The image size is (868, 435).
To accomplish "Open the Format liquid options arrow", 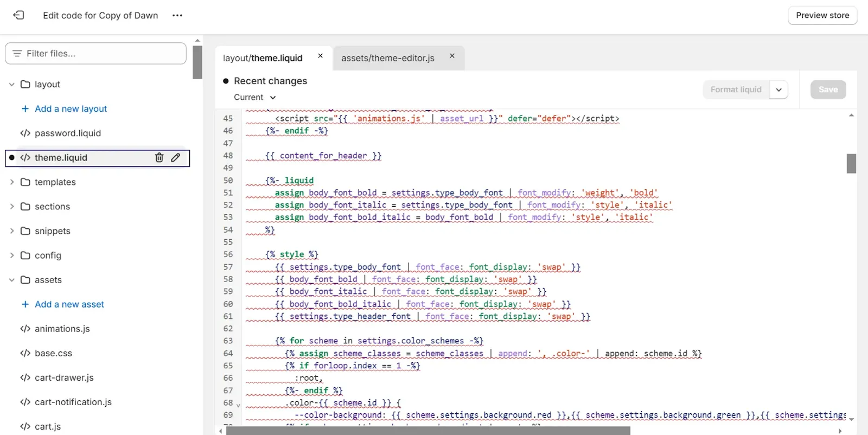I will (x=778, y=90).
